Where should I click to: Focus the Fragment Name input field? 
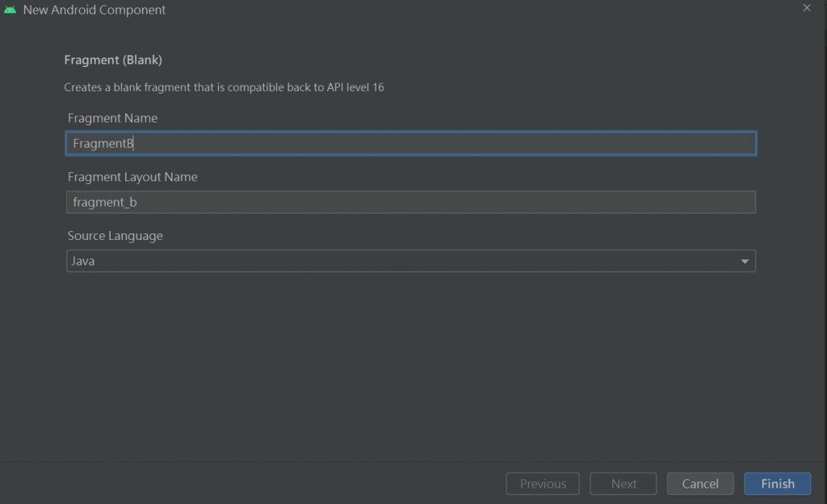point(411,144)
